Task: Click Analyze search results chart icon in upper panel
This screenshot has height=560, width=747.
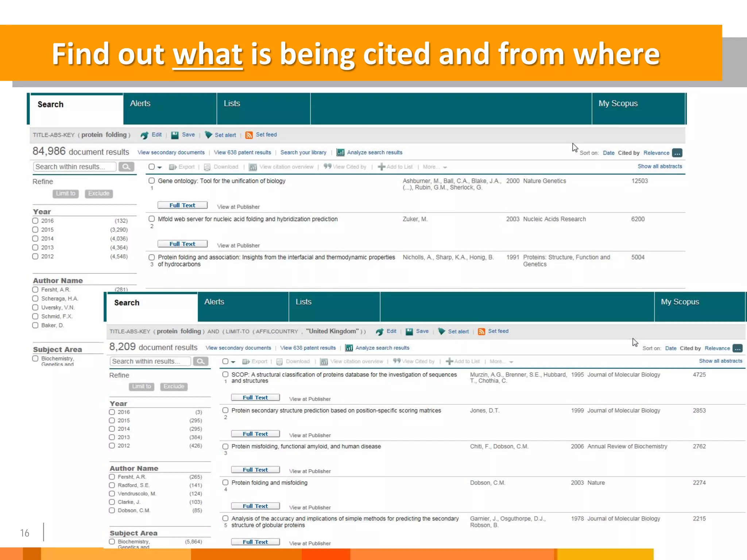Action: (x=340, y=152)
